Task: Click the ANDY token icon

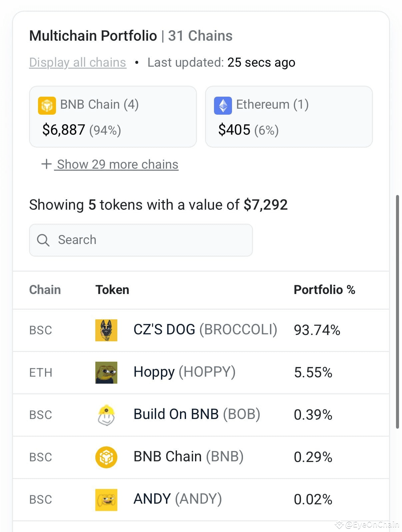Action: [x=106, y=499]
